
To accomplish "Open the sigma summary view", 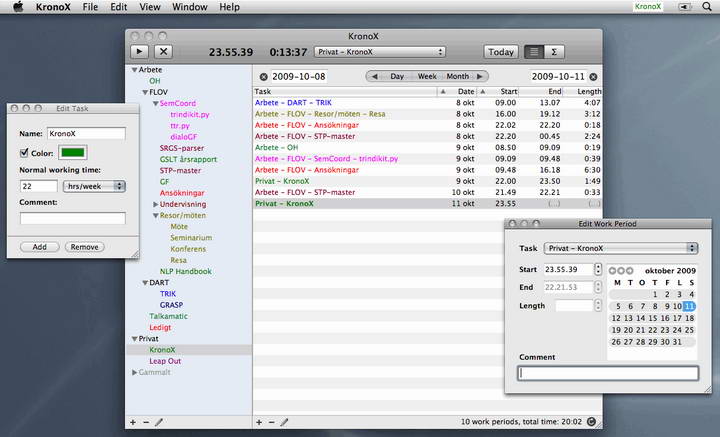I will point(555,51).
